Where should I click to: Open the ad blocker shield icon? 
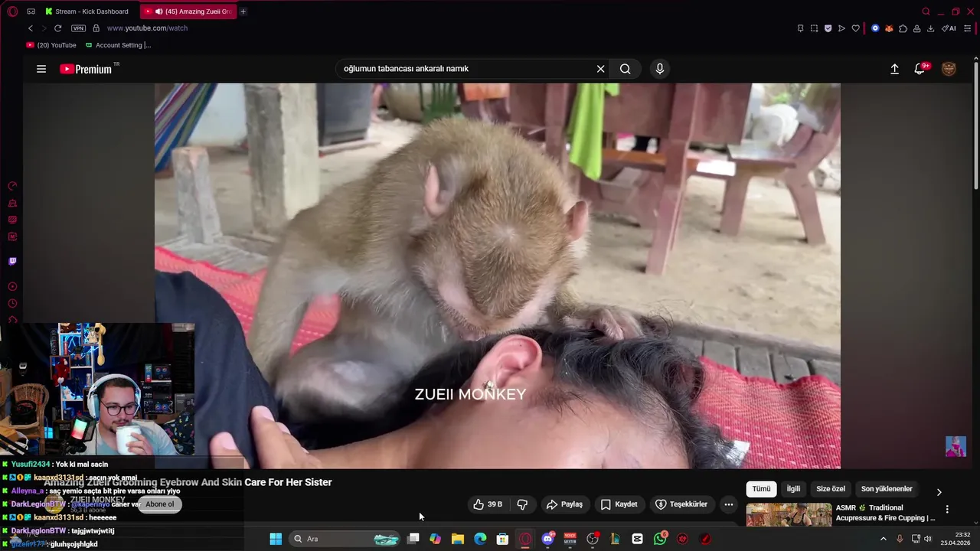pos(828,28)
